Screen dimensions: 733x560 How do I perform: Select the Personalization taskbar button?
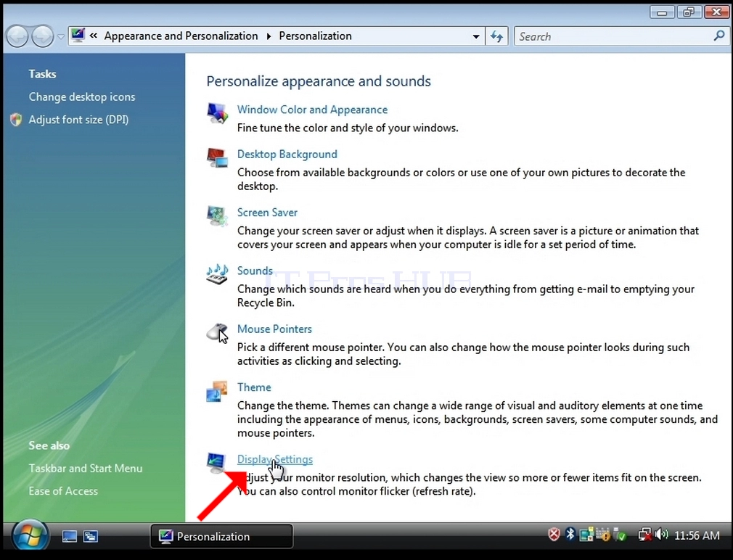[x=221, y=536]
